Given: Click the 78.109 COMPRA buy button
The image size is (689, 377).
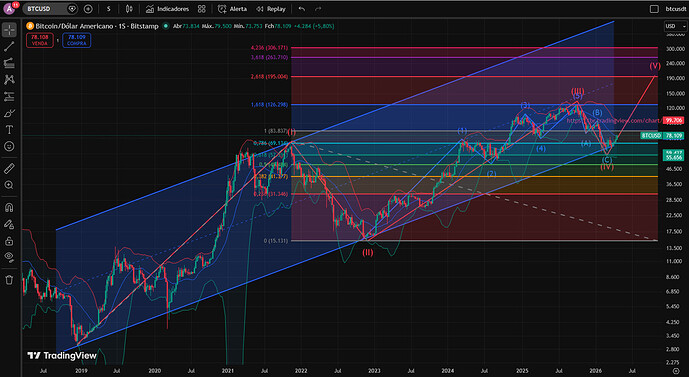Looking at the screenshot, I should click(x=76, y=40).
